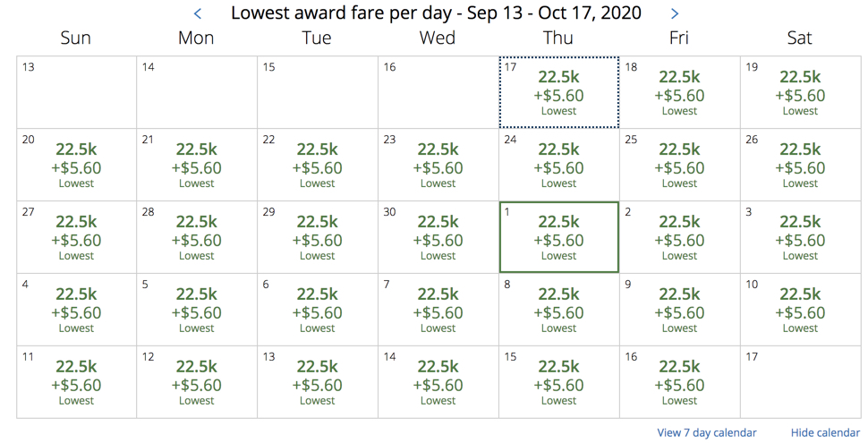Pick Friday October 2 fare

click(x=679, y=238)
